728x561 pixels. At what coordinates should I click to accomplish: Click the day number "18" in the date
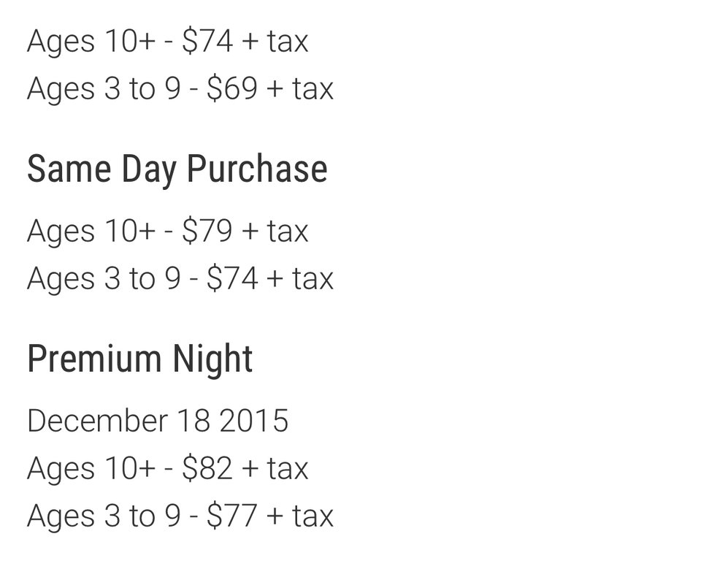[x=193, y=421]
